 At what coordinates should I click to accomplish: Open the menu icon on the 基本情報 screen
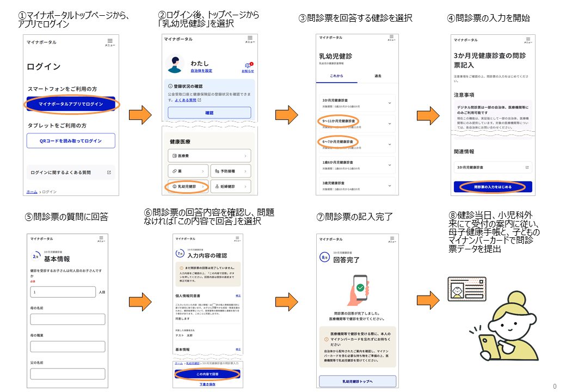[x=101, y=238]
